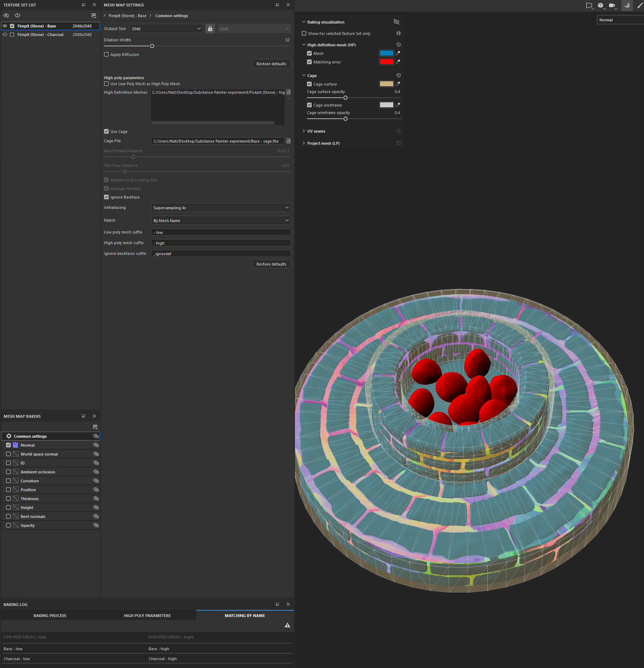
Task: Select the camera view icon
Action: click(612, 5)
